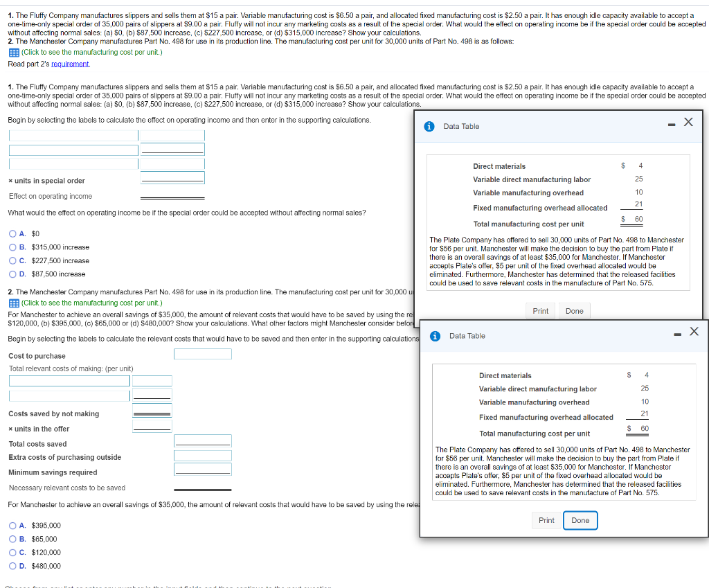Click the units in the offer field
This screenshot has width=709, height=588.
pos(152,426)
